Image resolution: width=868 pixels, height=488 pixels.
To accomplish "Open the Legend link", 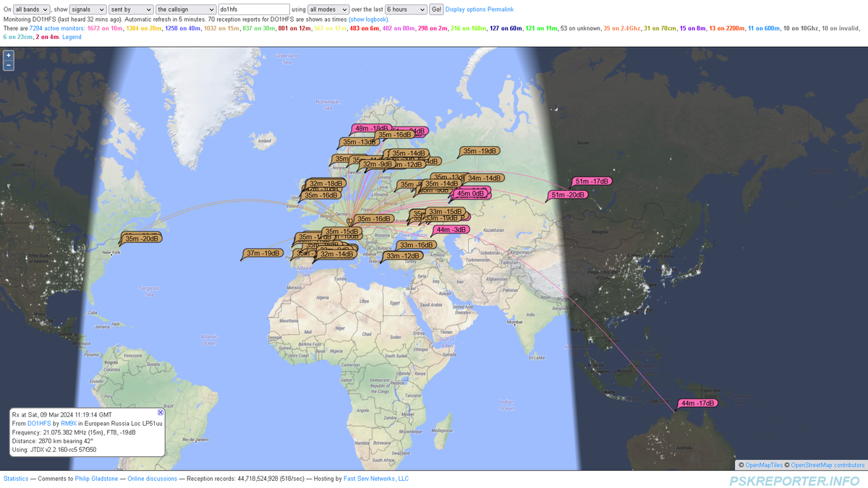I will tap(72, 37).
